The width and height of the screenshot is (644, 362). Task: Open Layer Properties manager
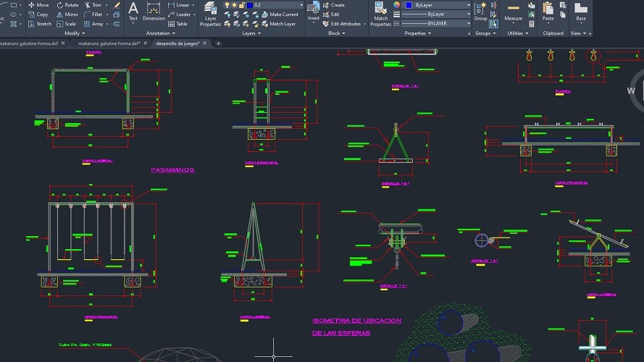(210, 14)
